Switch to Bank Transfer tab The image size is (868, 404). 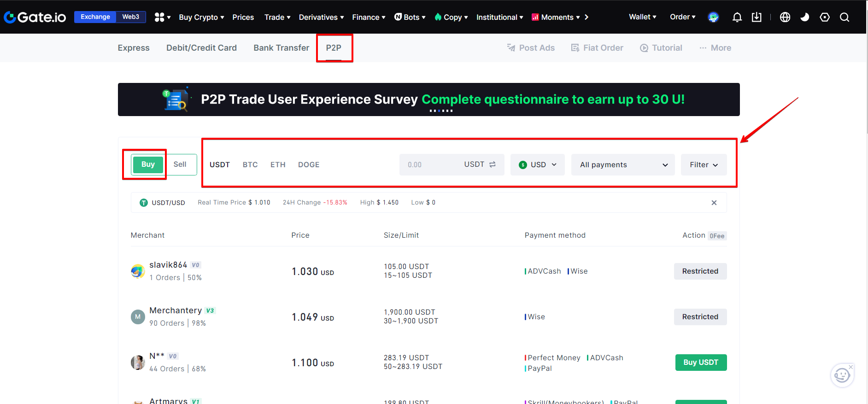click(x=282, y=48)
